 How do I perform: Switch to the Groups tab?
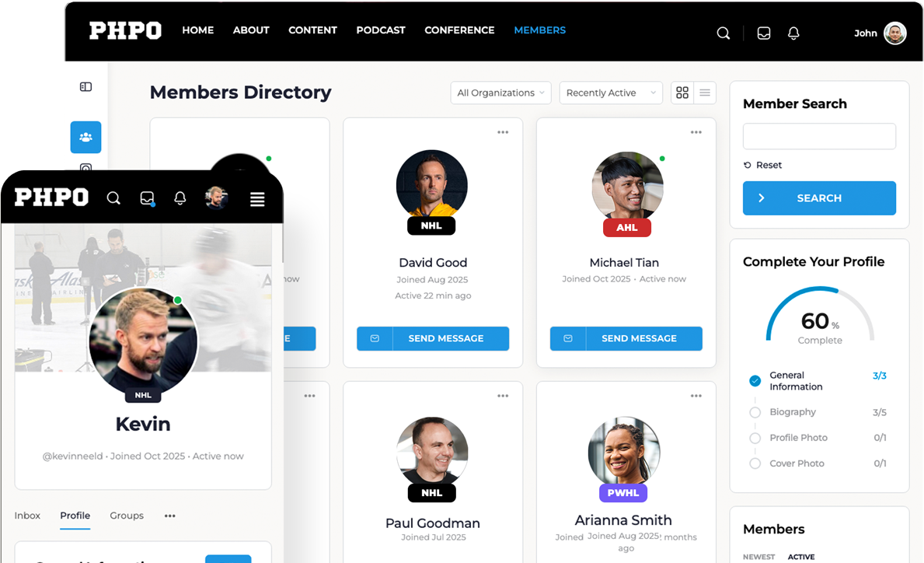point(127,516)
